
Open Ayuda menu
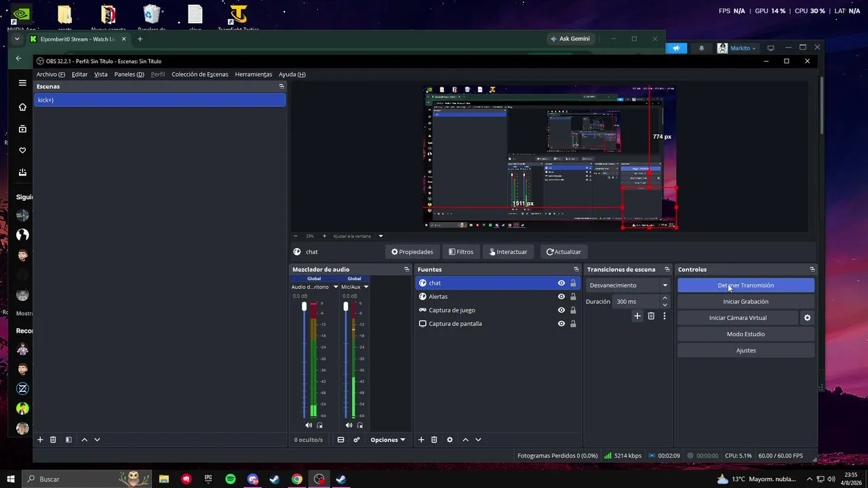click(292, 75)
